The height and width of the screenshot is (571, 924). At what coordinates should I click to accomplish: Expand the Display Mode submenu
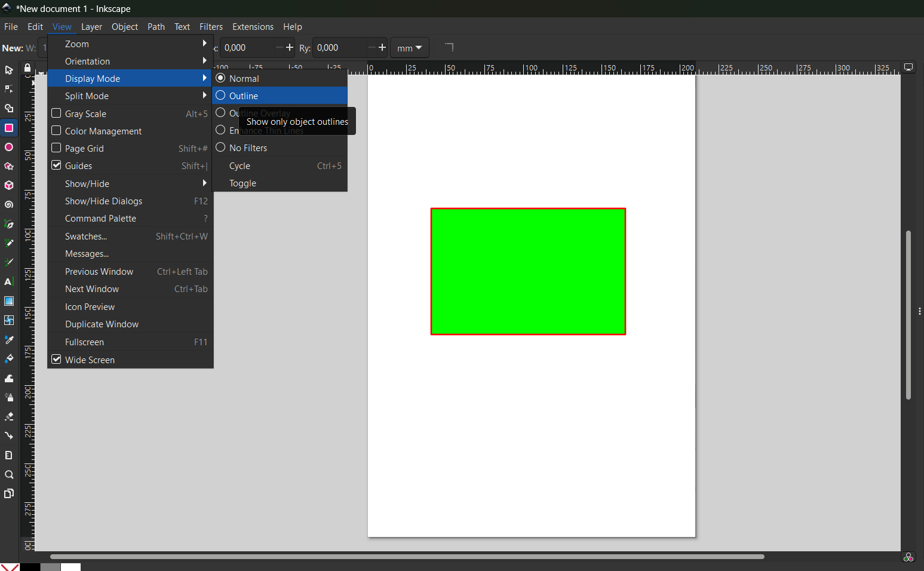tap(130, 78)
